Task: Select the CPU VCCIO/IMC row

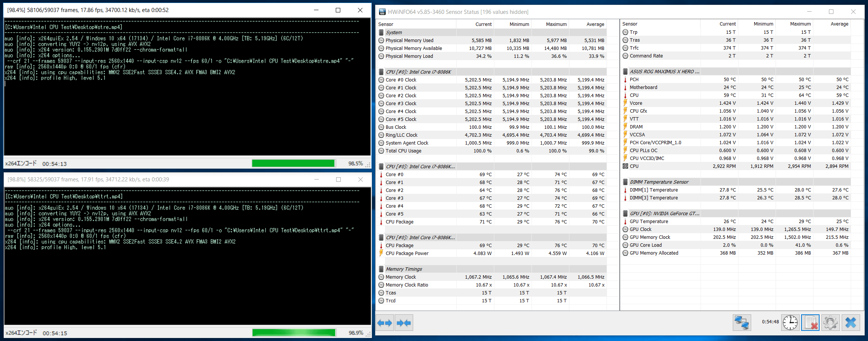Action: (736, 158)
